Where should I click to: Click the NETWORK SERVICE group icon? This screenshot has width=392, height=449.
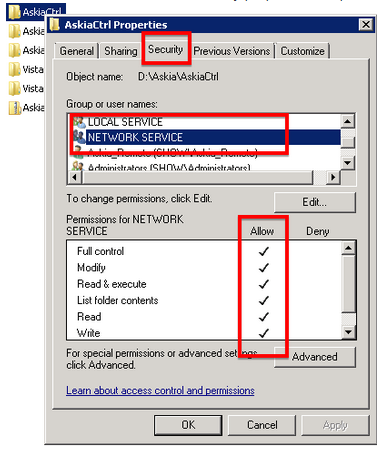(79, 137)
